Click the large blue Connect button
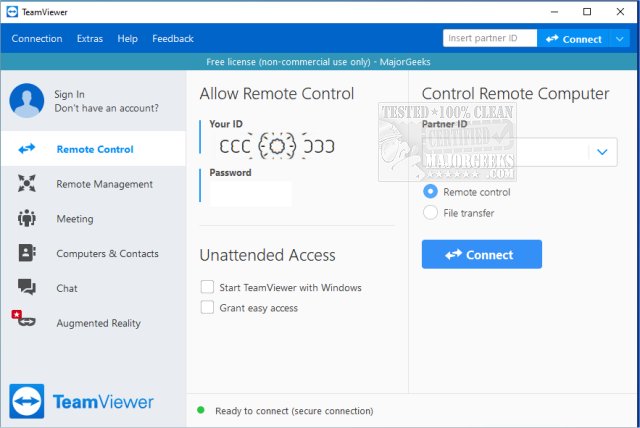This screenshot has width=640, height=428. (x=481, y=254)
